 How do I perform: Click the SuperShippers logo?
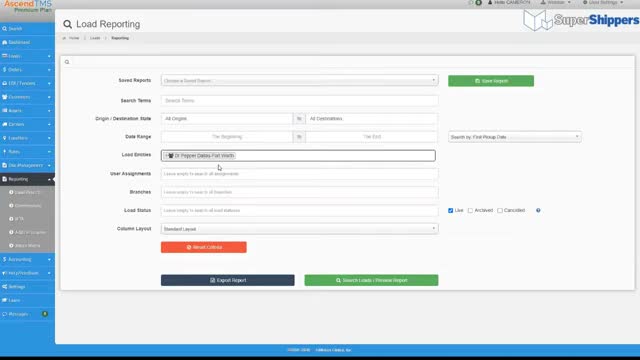[581, 20]
